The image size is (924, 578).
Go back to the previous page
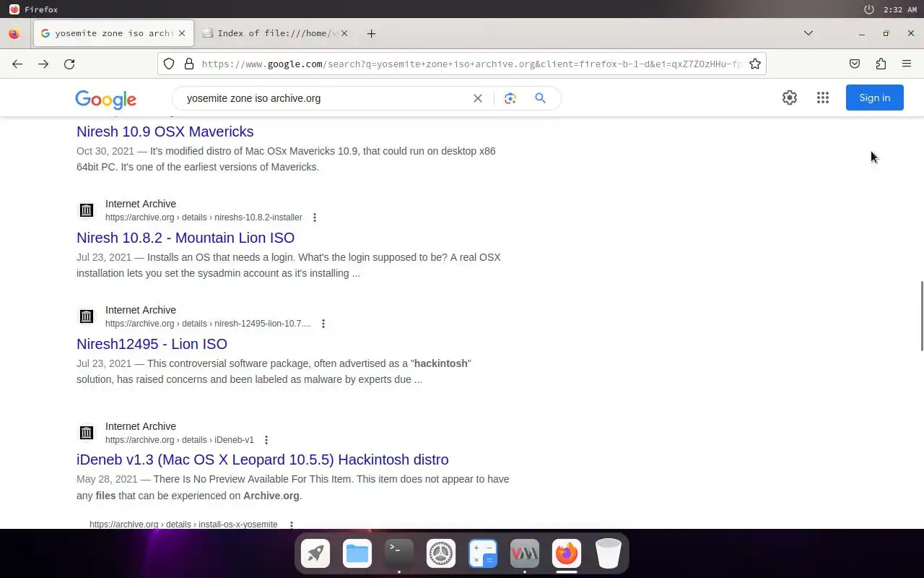17,64
